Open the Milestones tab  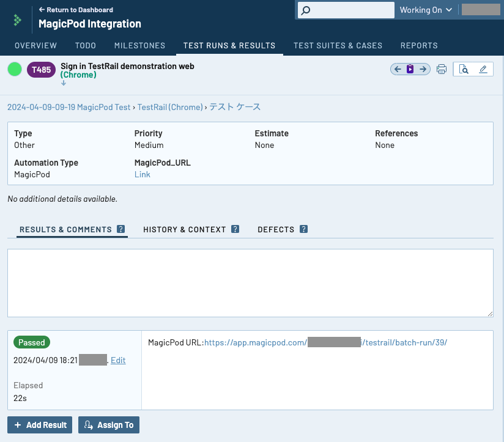[140, 46]
